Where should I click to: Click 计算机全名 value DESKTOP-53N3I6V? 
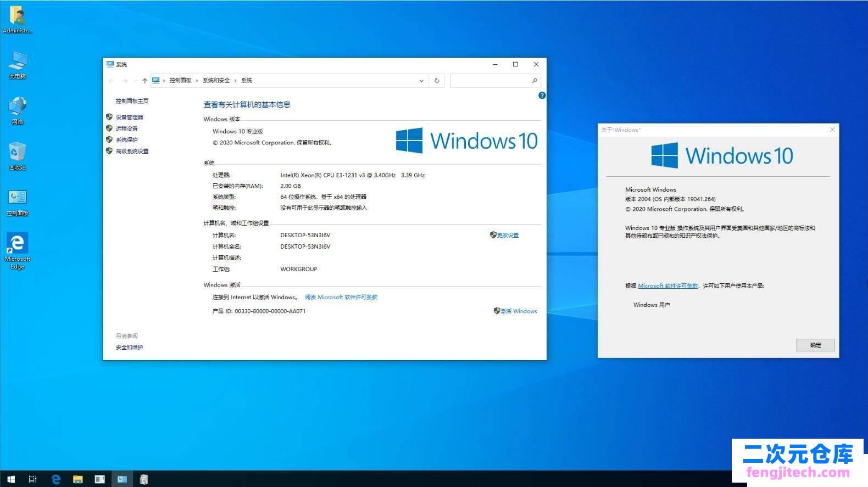[x=305, y=247]
